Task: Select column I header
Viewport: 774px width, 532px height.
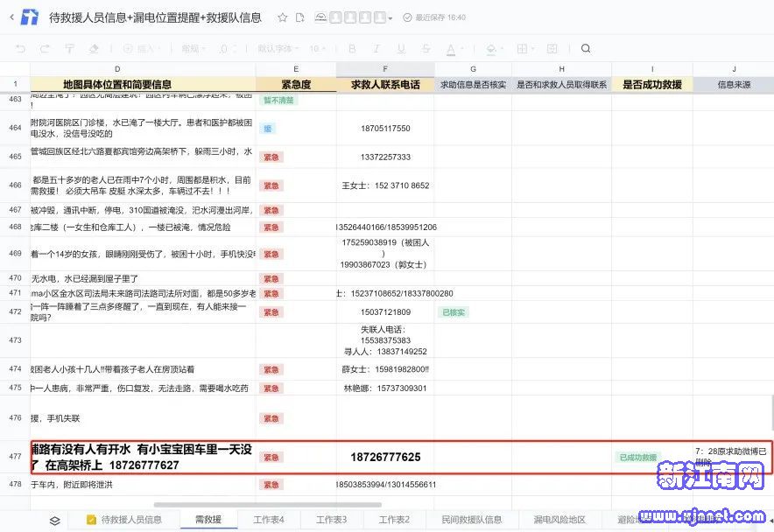Action: [652, 69]
